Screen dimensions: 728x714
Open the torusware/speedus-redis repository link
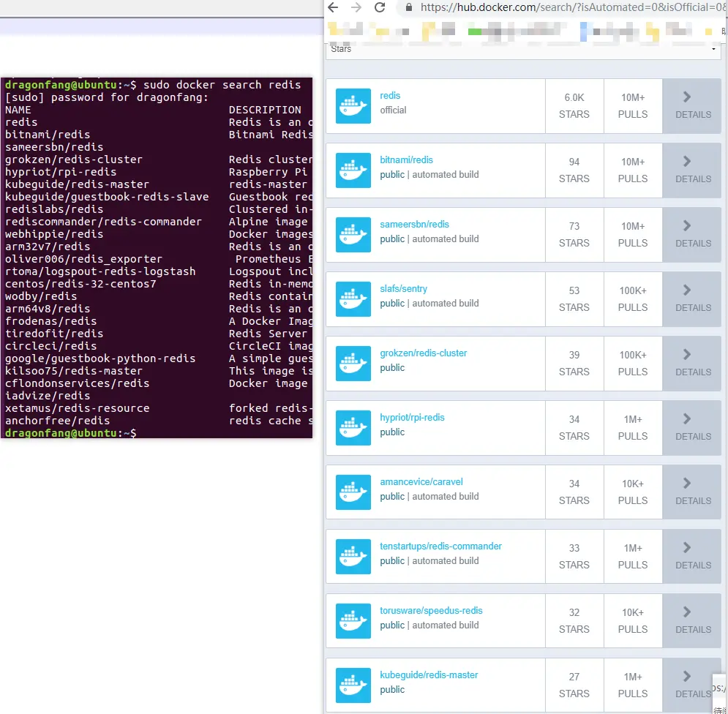tap(431, 610)
